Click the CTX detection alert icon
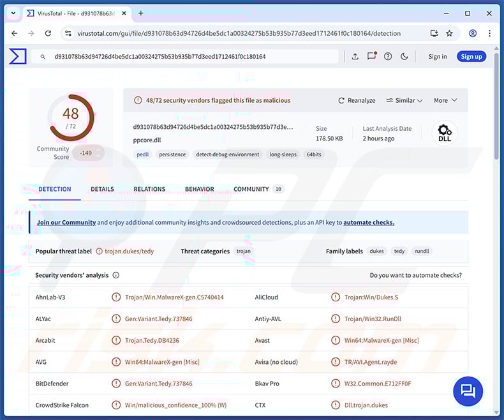Image resolution: width=504 pixels, height=420 pixels. pyautogui.click(x=336, y=405)
